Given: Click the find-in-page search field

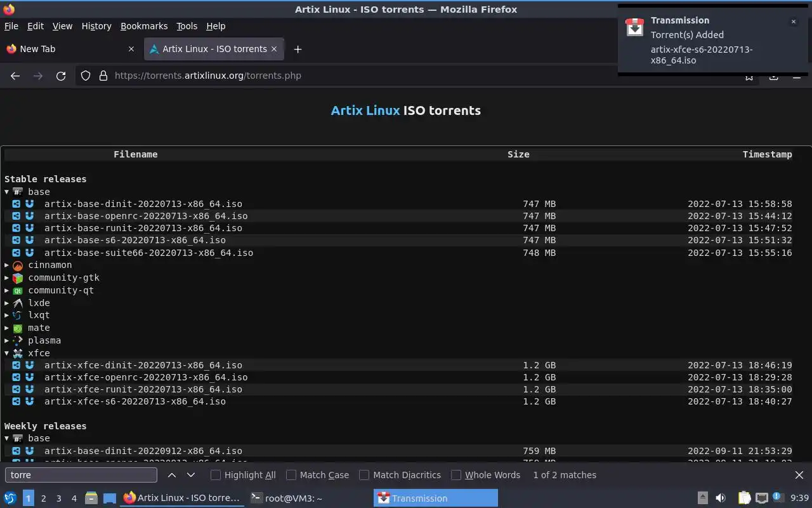Looking at the screenshot, I should (81, 475).
